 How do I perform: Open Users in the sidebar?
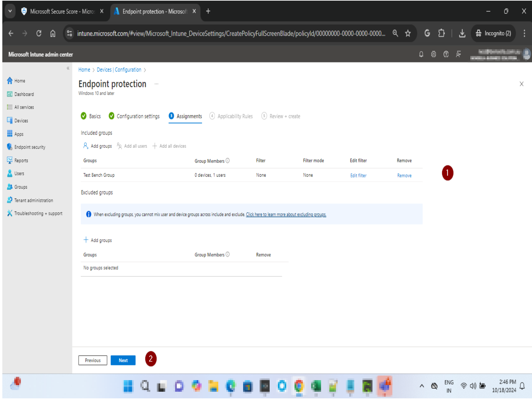[x=16, y=173]
